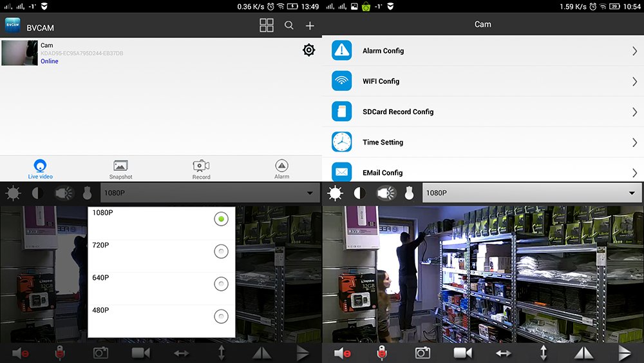Open Alarm Config settings row

[x=483, y=50]
